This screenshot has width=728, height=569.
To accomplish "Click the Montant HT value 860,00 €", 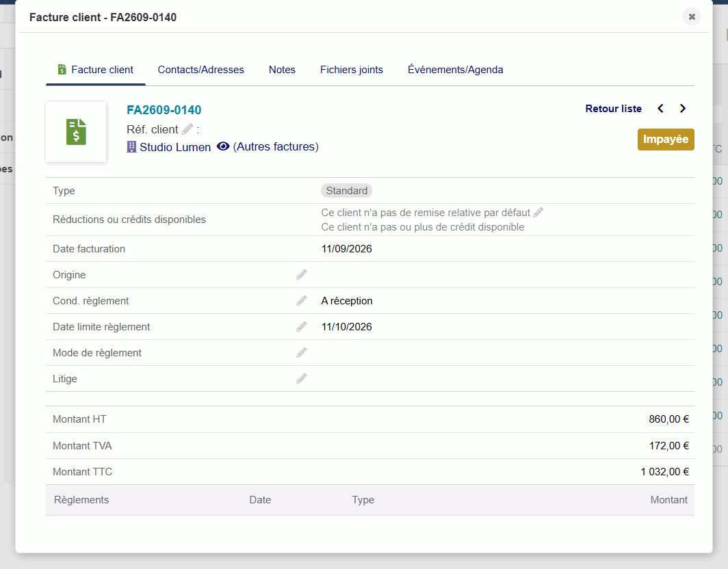I will (x=668, y=419).
